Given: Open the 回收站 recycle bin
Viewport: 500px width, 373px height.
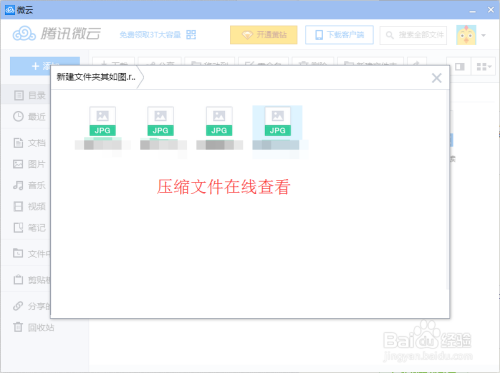Looking at the screenshot, I should point(33,327).
